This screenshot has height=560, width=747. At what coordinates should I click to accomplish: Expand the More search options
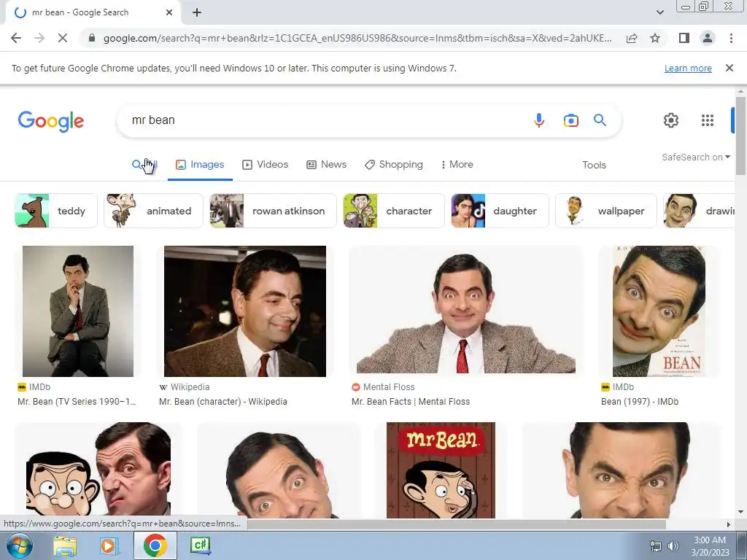(457, 164)
